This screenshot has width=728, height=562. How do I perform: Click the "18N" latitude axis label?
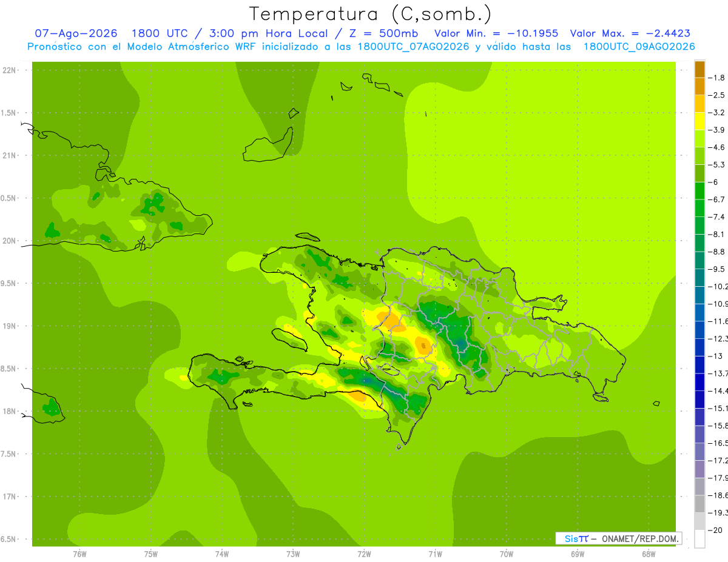click(x=9, y=411)
